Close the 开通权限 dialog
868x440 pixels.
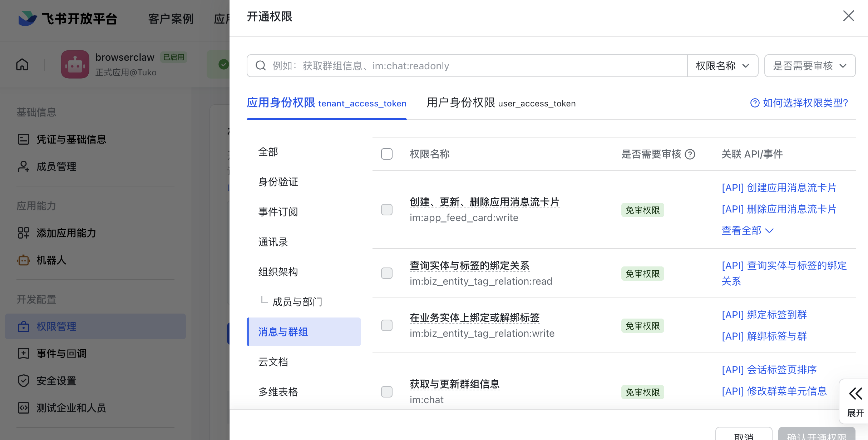848,16
